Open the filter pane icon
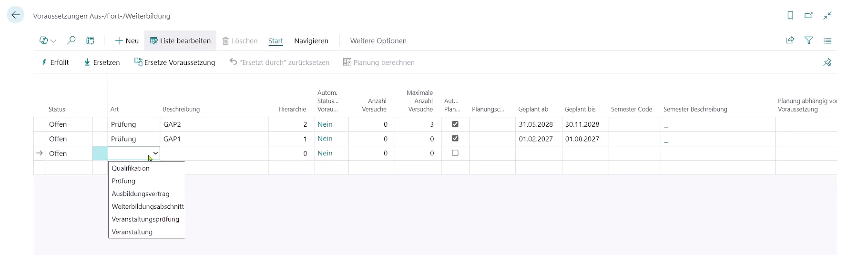 [808, 41]
